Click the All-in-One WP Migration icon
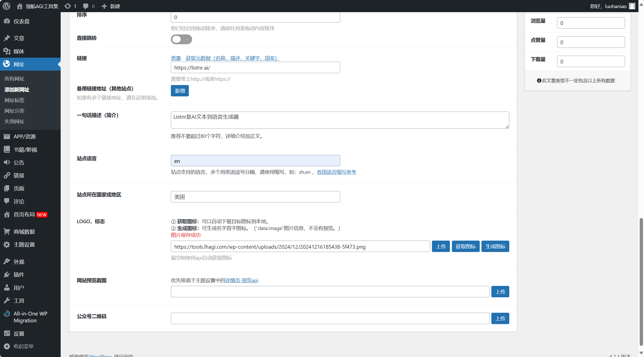The image size is (644, 357). [x=7, y=314]
